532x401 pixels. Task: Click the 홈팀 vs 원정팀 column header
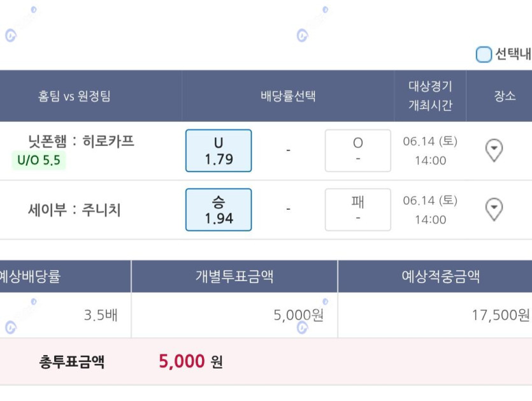(x=74, y=96)
